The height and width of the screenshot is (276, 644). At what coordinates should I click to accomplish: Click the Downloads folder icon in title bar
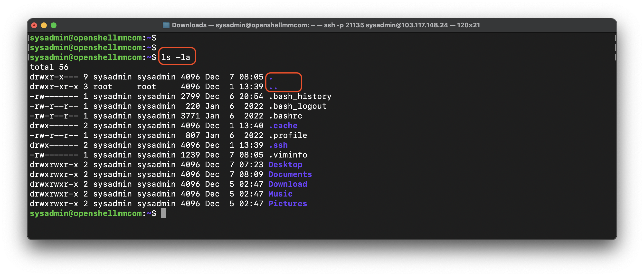[x=166, y=25]
